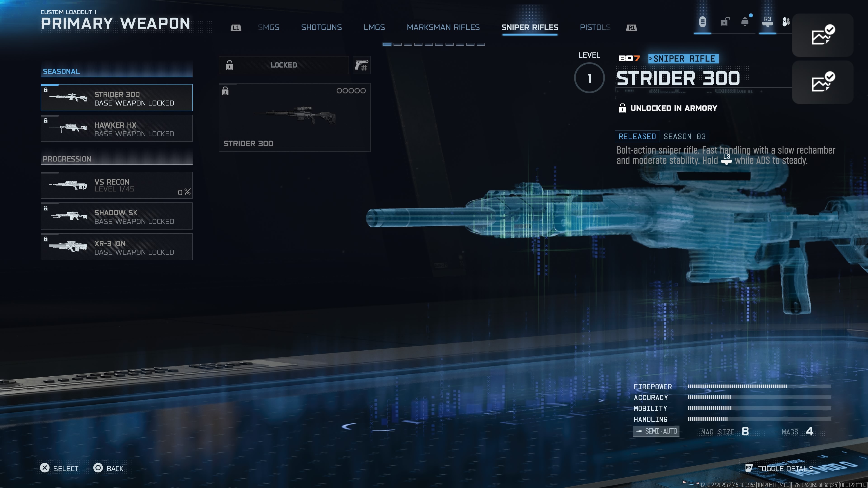Click the R3 stick icon in top bar
The image size is (868, 488).
(767, 21)
